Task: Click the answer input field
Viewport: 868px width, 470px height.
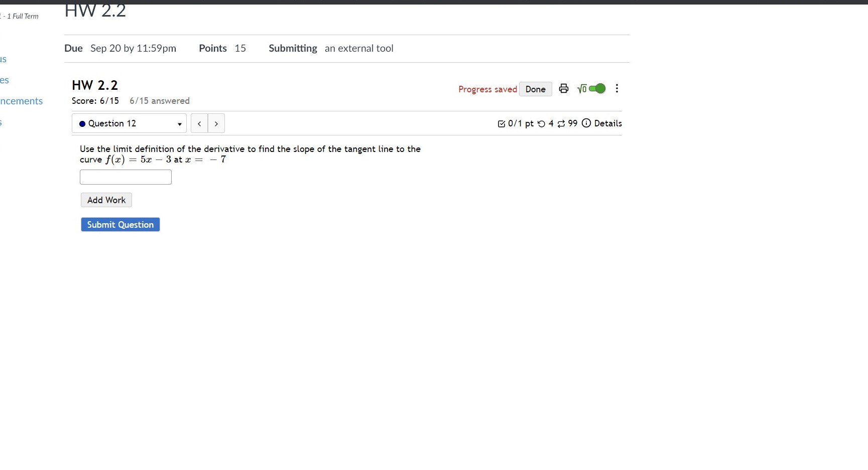Action: pos(126,177)
